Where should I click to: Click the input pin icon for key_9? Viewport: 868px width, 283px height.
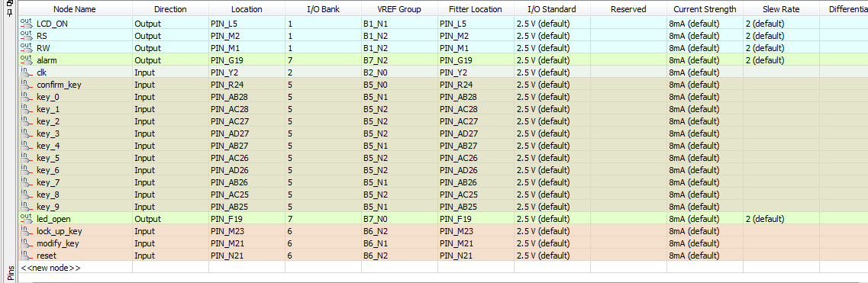[26, 206]
